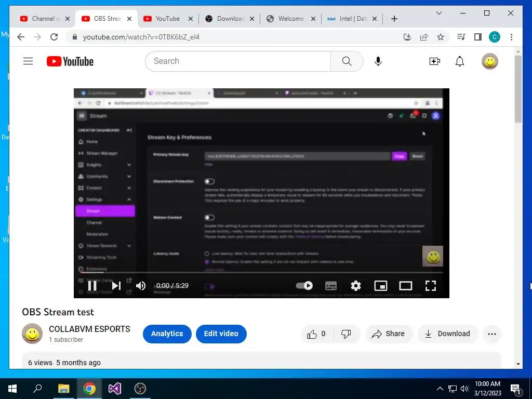This screenshot has width=532, height=399.
Task: Share the OBS Stream test video
Action: pyautogui.click(x=389, y=334)
